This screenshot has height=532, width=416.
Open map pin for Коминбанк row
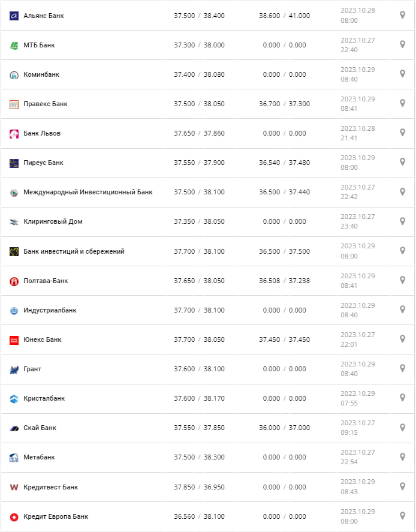403,74
